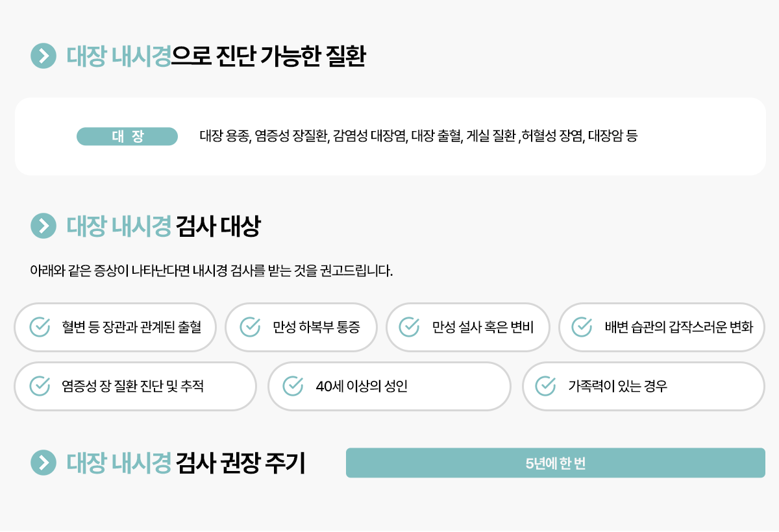The image size is (779, 532).
Task: Click the sentence 아래와 같은 증상이 나타난다면
Action: tap(211, 271)
